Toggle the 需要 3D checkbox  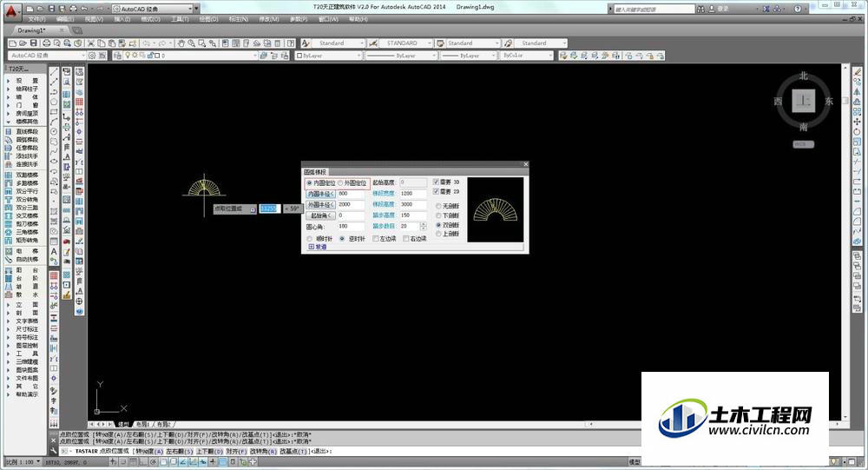[437, 182]
